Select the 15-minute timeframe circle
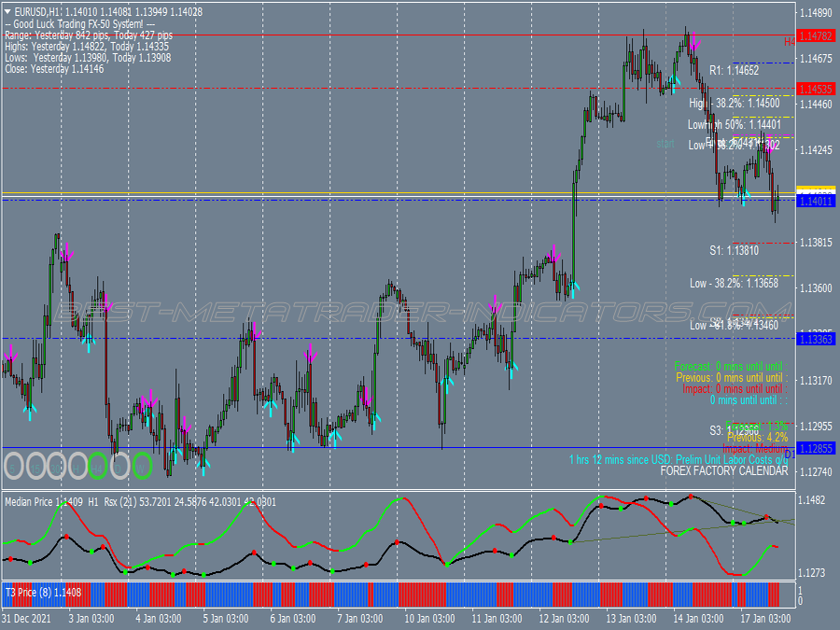The height and width of the screenshot is (630, 840). tap(35, 466)
